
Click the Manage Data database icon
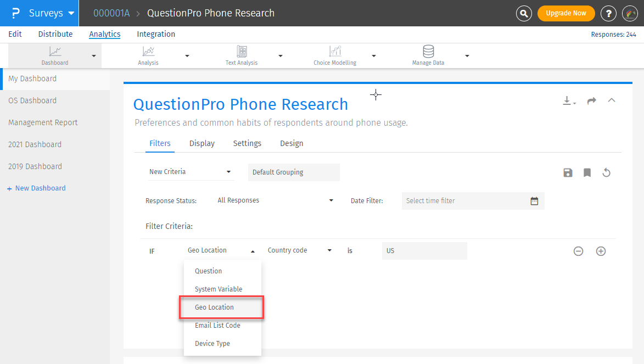[428, 52]
